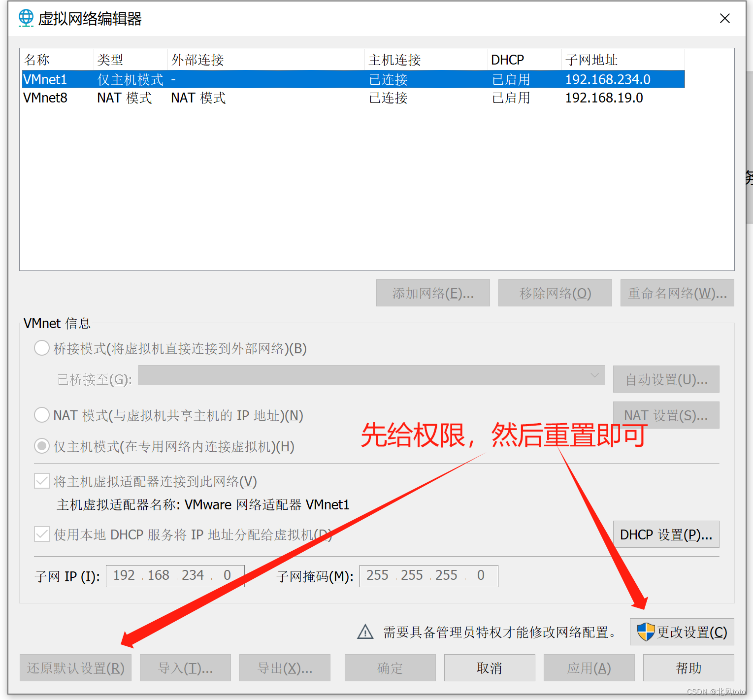Image resolution: width=753 pixels, height=700 pixels.
Task: Click 更改设置(C) to grant admin rights
Action: point(682,632)
